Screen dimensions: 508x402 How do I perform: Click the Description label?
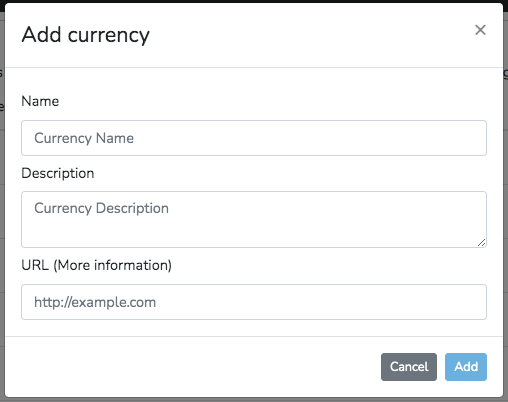tap(58, 173)
